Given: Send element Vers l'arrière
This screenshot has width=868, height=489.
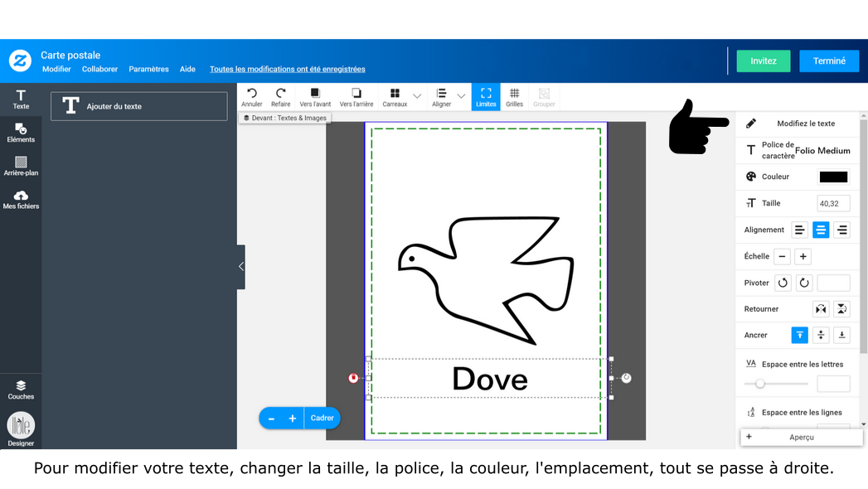Looking at the screenshot, I should pyautogui.click(x=356, y=97).
